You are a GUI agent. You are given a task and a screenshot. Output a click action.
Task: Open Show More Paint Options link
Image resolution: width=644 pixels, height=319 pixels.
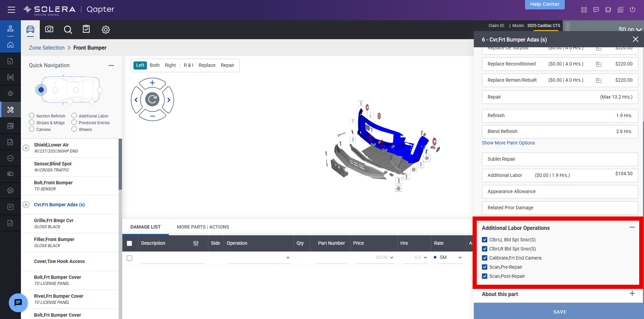(x=508, y=143)
